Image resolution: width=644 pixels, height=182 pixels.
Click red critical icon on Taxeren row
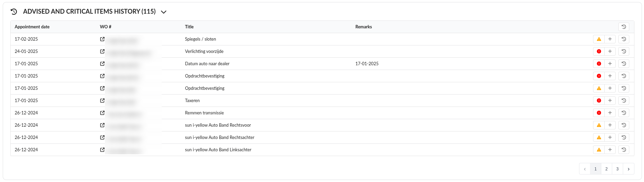(x=599, y=101)
